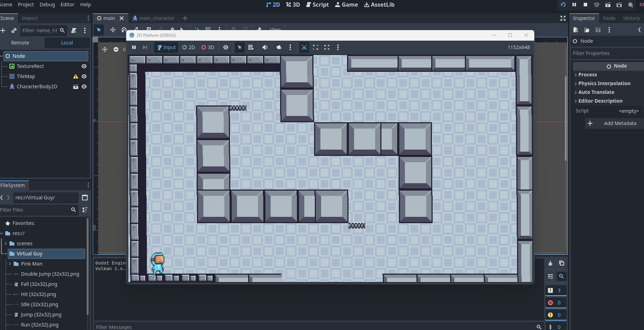The height and width of the screenshot is (330, 644).
Task: Toggle the Input mode in game window
Action: [x=167, y=47]
